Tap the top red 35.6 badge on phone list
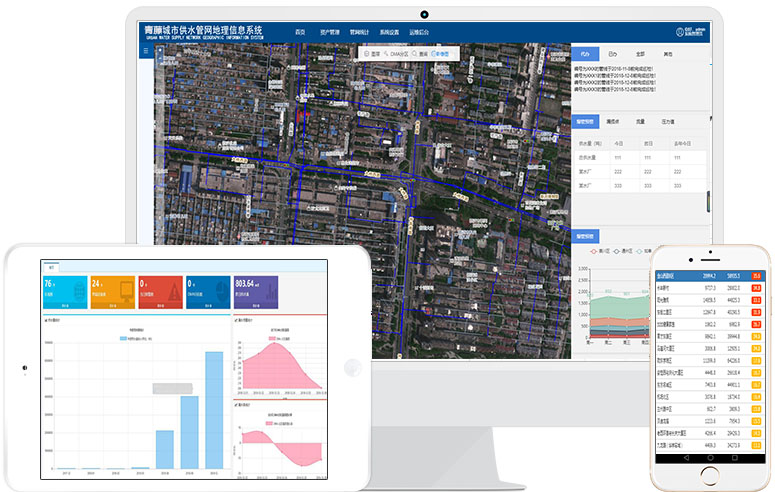 coord(756,276)
